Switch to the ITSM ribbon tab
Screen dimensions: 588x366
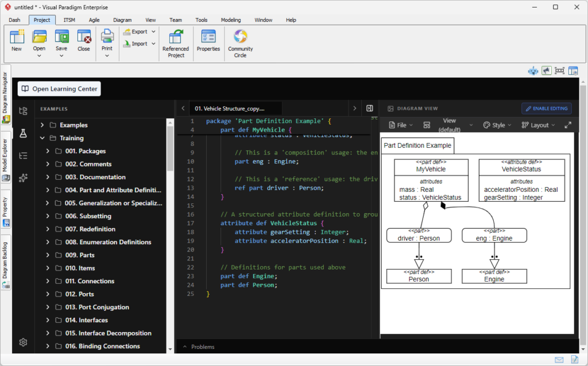click(x=69, y=20)
